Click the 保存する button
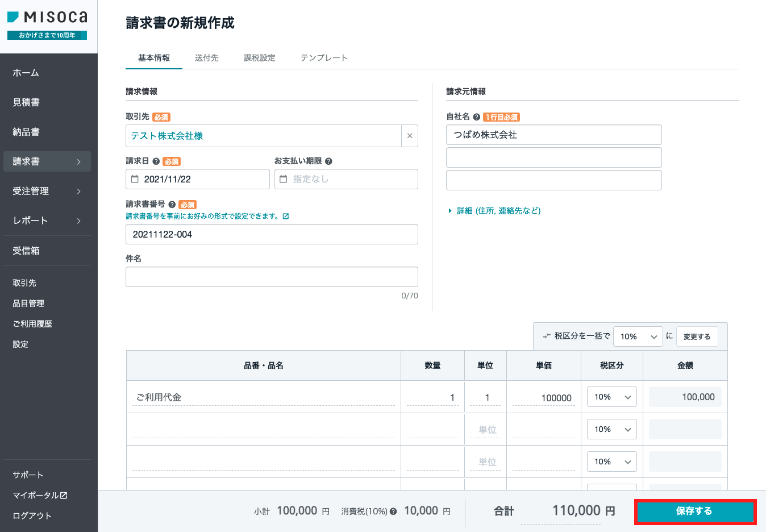This screenshot has height=532, width=766. pyautogui.click(x=694, y=511)
